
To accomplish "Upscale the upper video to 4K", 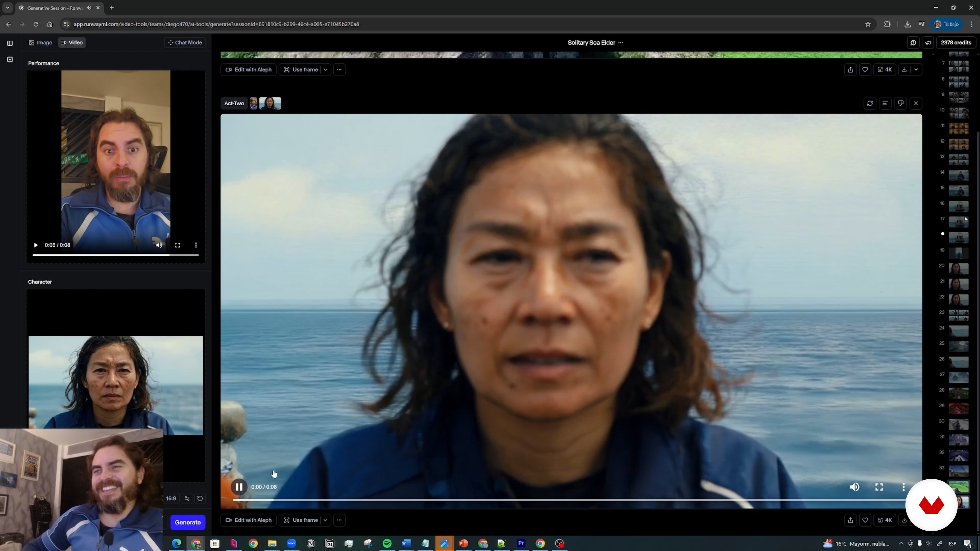I will 885,70.
